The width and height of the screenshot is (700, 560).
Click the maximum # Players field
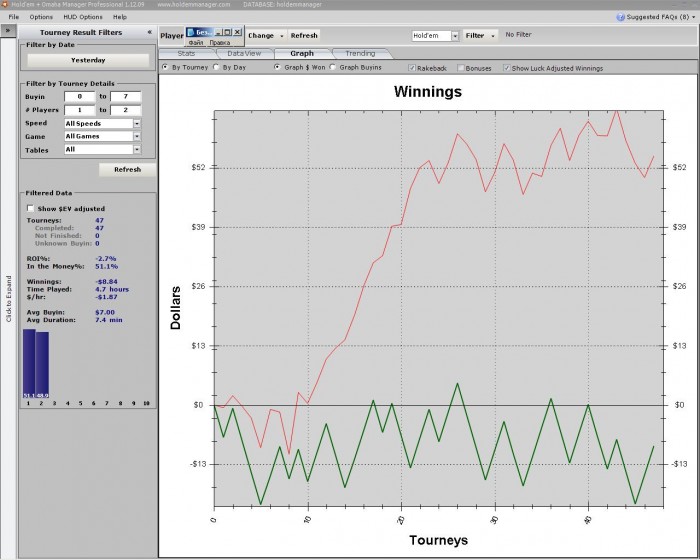125,110
